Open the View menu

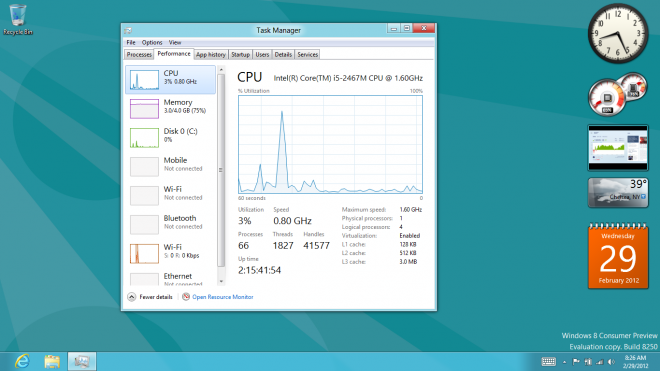[175, 43]
